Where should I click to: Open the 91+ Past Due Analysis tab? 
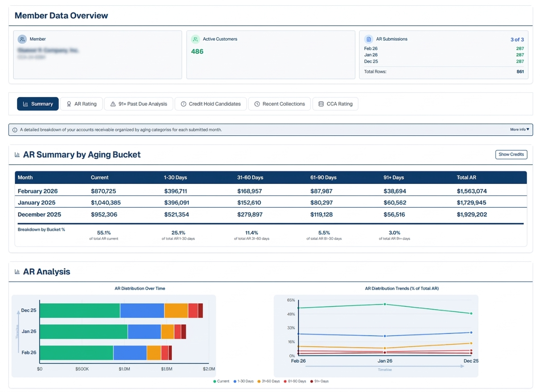[139, 104]
